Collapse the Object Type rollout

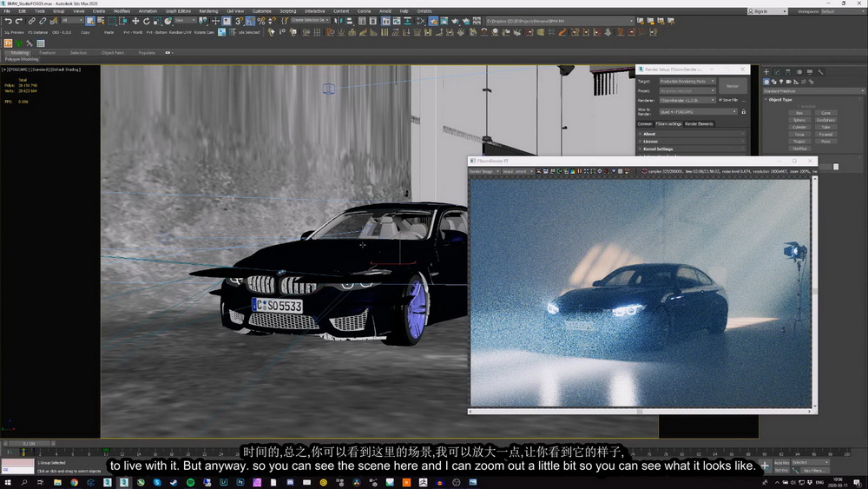tap(780, 100)
